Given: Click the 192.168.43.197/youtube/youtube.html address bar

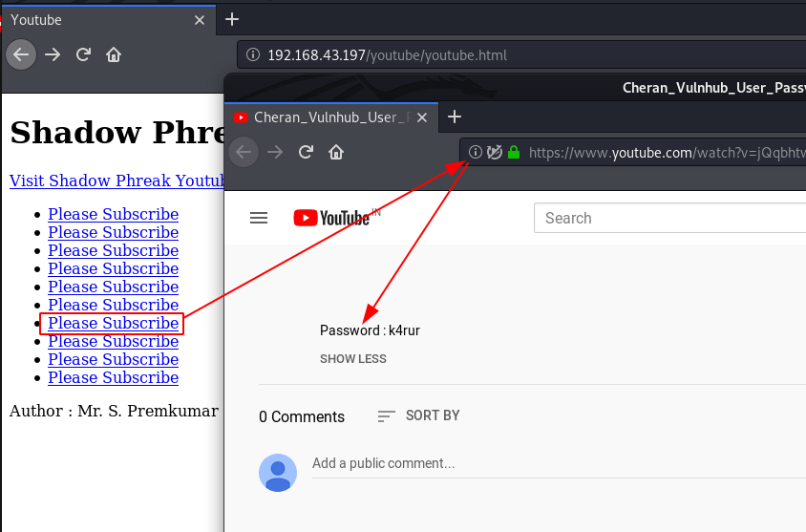Looking at the screenshot, I should [x=521, y=55].
